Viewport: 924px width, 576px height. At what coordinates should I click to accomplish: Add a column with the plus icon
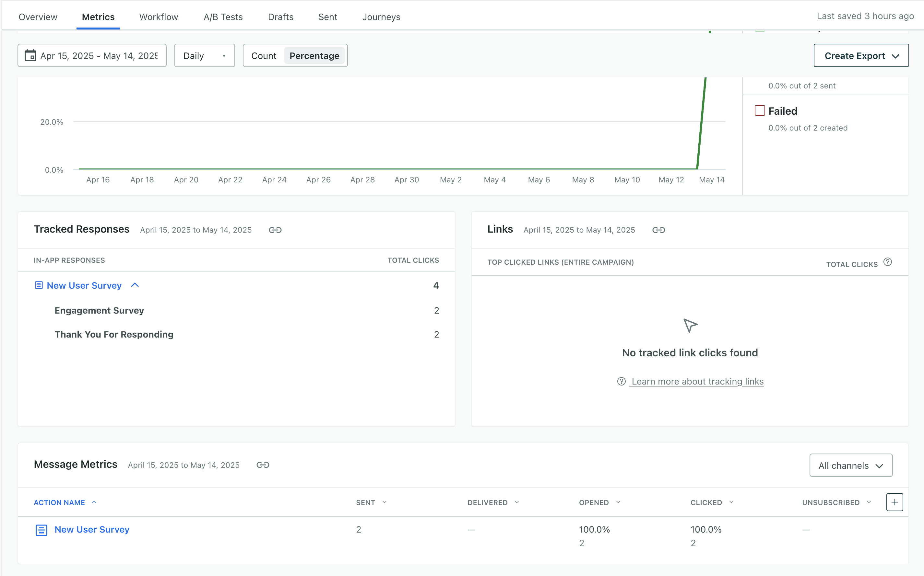[894, 502]
